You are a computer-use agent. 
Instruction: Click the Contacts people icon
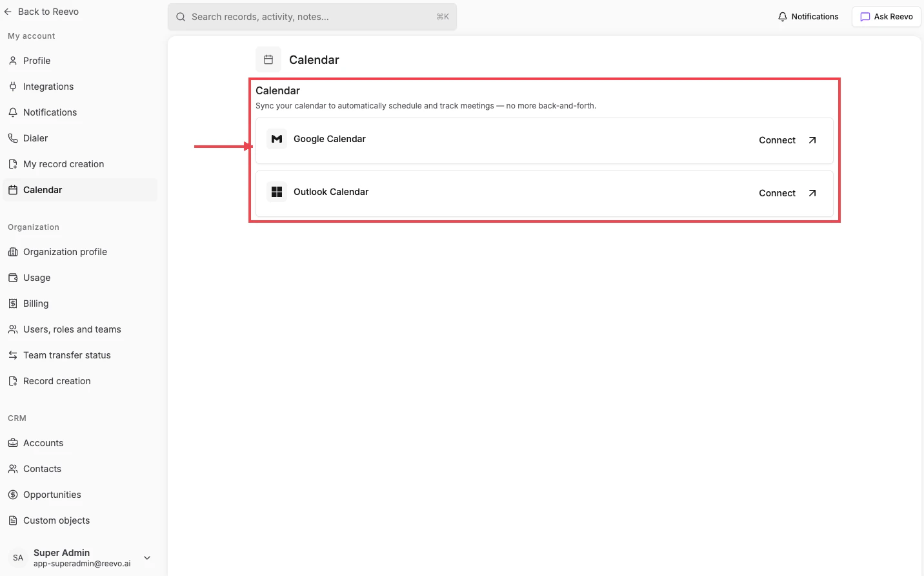coord(13,469)
